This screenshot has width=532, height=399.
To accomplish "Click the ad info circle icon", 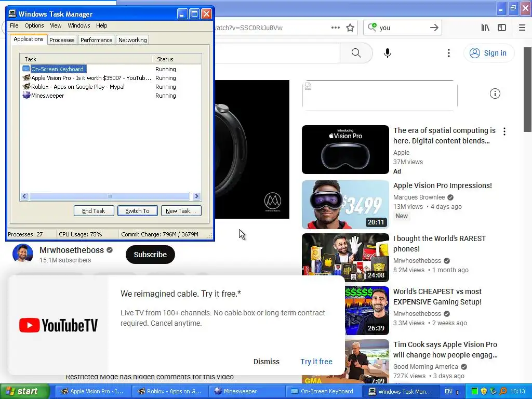I will point(495,94).
